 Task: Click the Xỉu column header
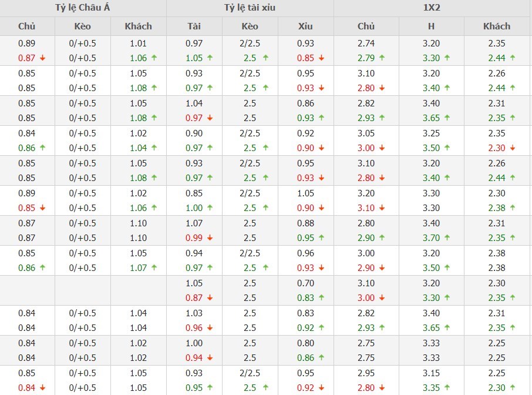point(305,26)
